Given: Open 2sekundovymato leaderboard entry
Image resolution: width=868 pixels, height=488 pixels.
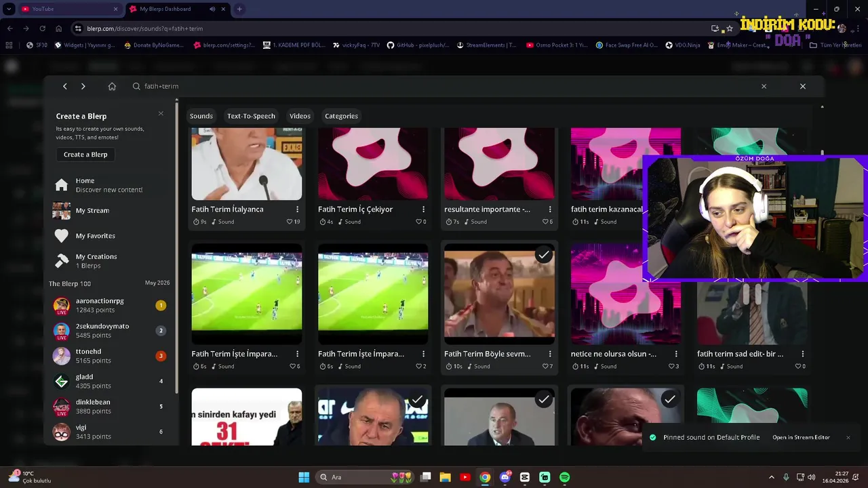Looking at the screenshot, I should point(108,331).
